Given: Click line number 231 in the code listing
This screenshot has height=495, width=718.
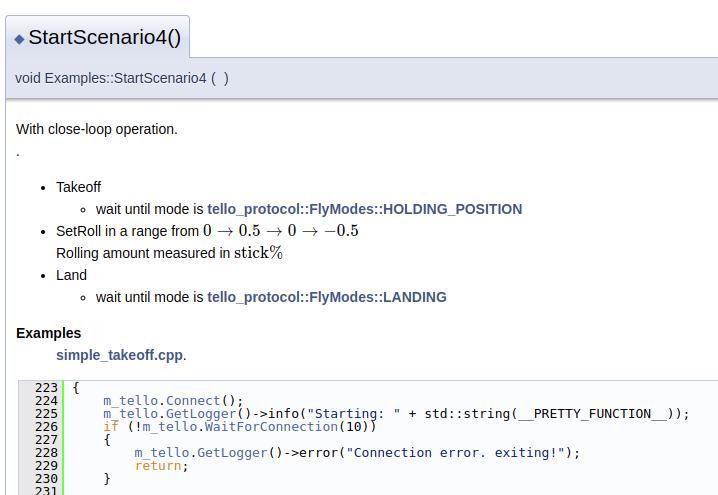Looking at the screenshot, I should [x=45, y=490].
